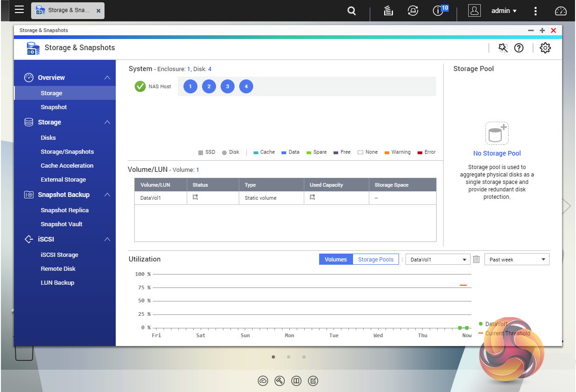576x392 pixels.
Task: Open Storage & Snapshots help icon
Action: click(x=519, y=48)
